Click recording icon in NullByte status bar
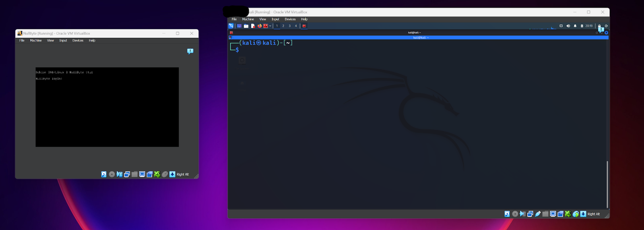Screen dimensions: 644x230 [150, 174]
